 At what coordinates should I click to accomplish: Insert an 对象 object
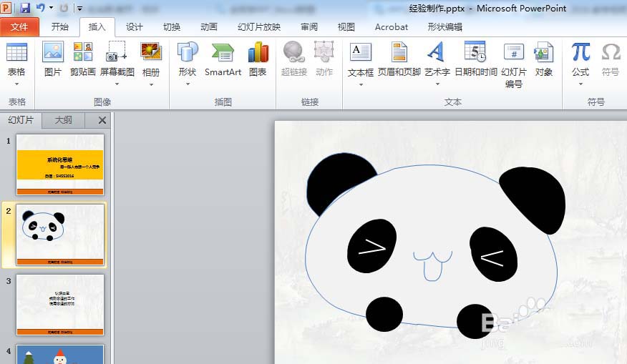point(543,52)
